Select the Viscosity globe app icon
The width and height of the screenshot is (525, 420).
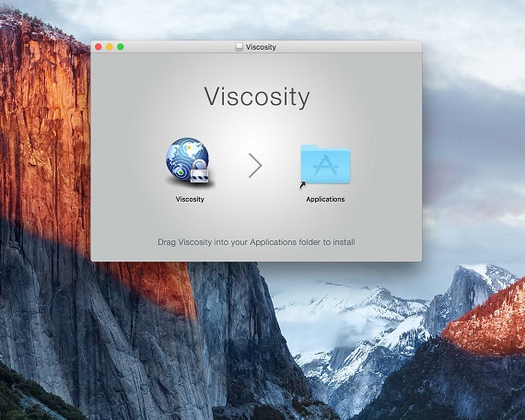pos(190,161)
